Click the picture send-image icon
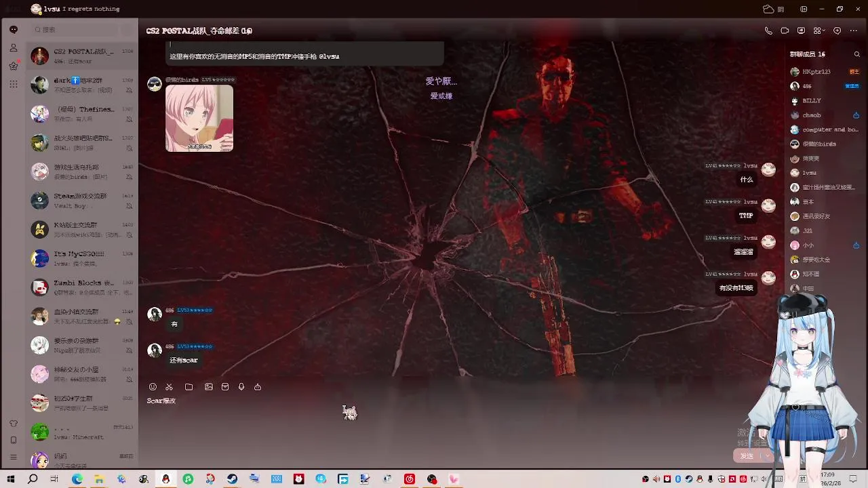Image resolution: width=868 pixels, height=488 pixels. point(209,387)
